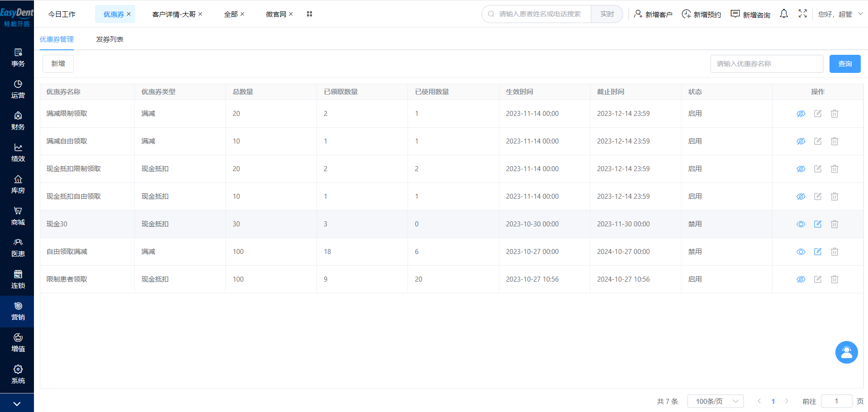The width and height of the screenshot is (868, 412).
Task: Open the floating customer service avatar
Action: click(846, 352)
